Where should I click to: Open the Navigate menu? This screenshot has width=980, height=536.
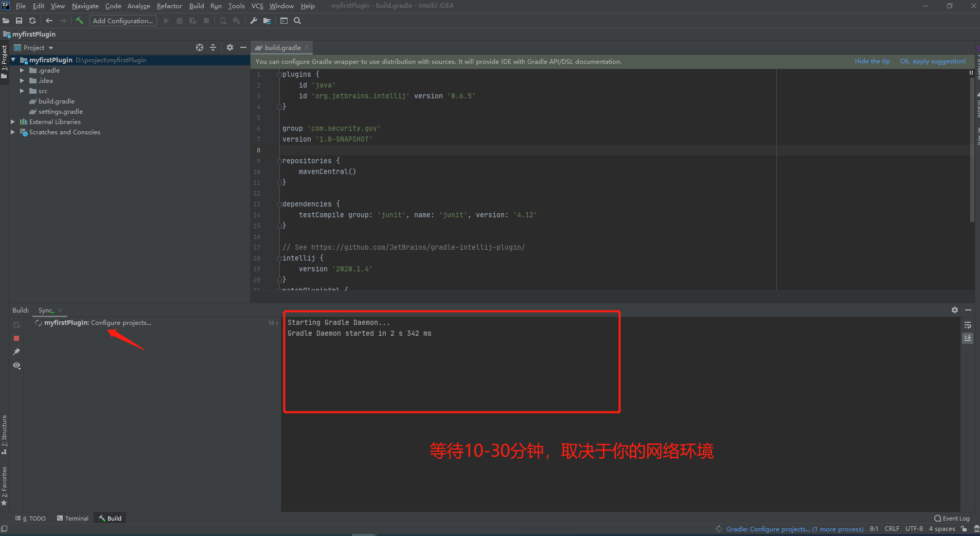coord(85,6)
